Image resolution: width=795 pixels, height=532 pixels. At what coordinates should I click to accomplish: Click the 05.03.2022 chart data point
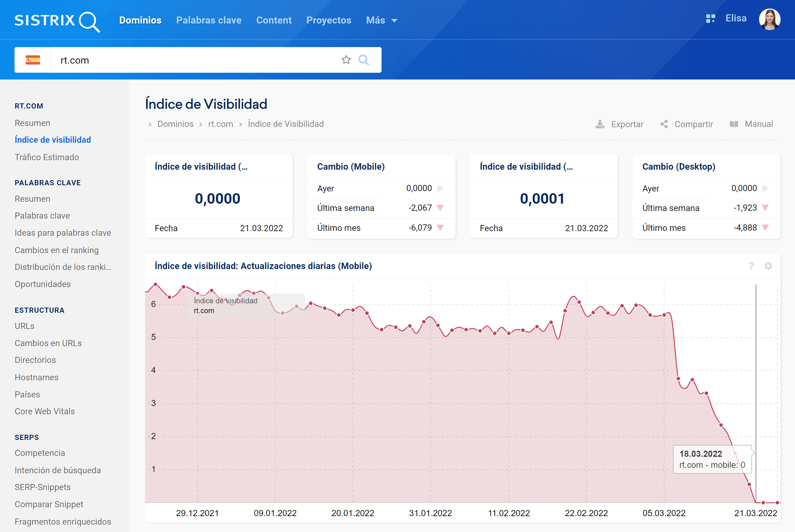tap(664, 315)
